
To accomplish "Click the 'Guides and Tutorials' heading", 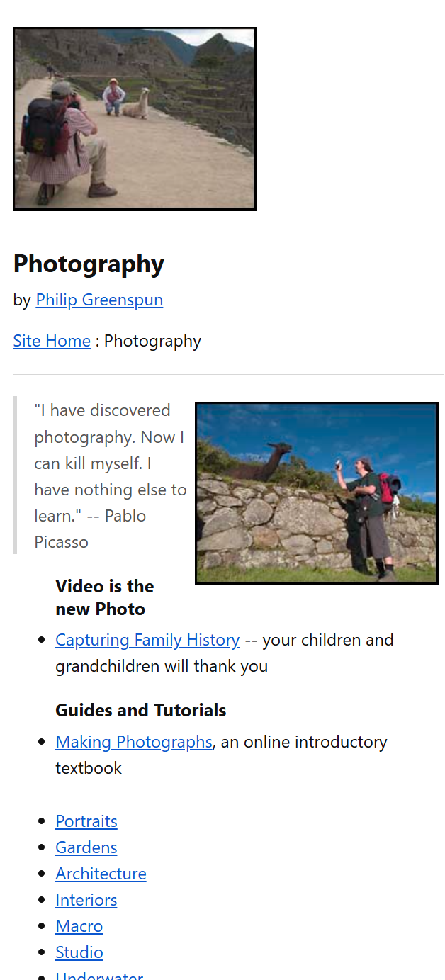I will click(x=141, y=710).
